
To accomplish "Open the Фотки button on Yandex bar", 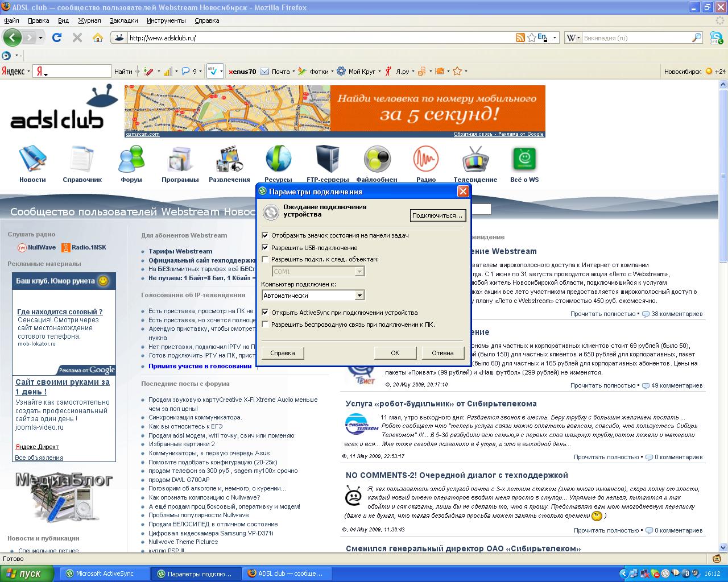I will click(313, 72).
